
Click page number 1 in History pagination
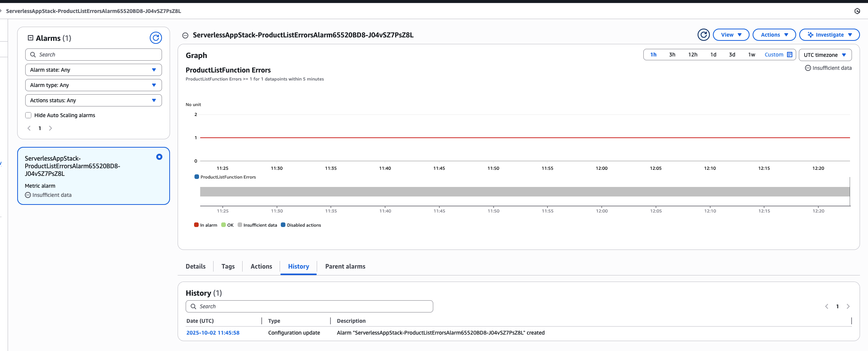[837, 306]
